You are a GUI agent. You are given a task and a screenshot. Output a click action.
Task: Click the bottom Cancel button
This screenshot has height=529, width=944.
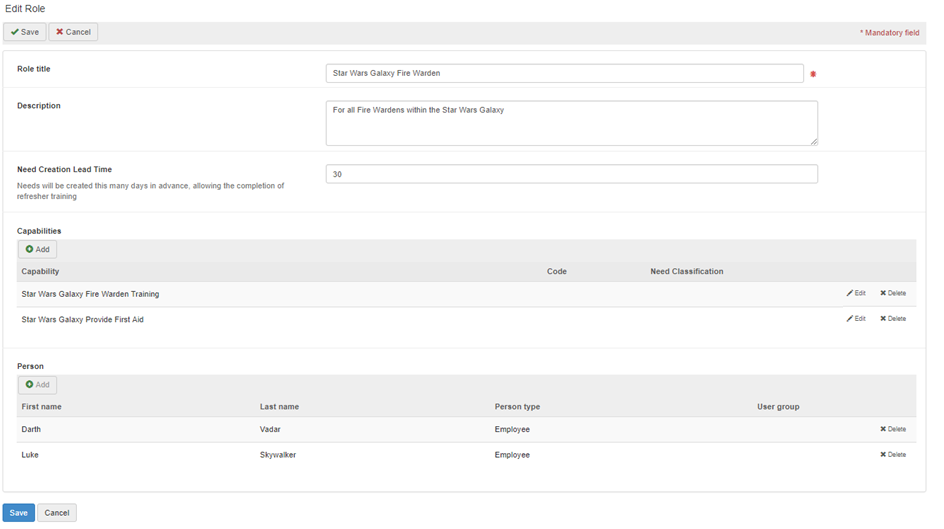pos(57,513)
